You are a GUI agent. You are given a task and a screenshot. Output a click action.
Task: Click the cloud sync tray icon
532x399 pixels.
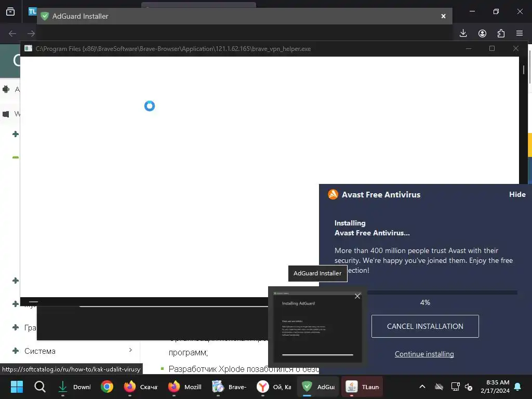click(438, 387)
